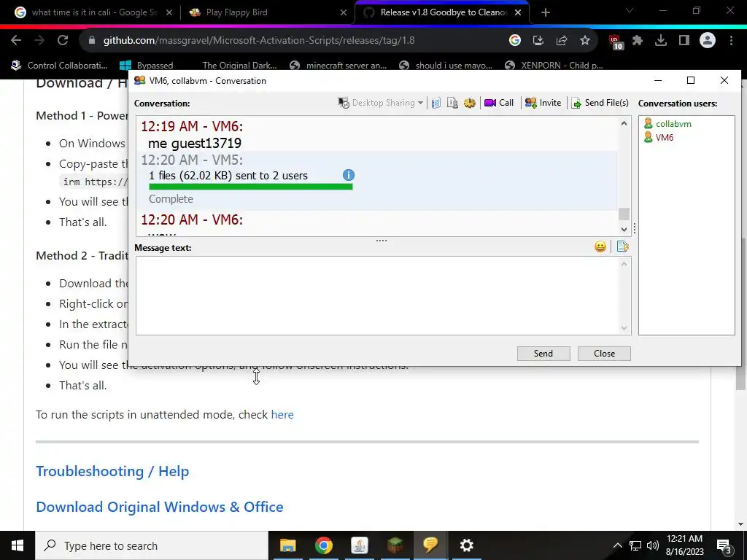Open Troubleshooting / Help link
Image resolution: width=747 pixels, height=560 pixels.
coord(112,471)
